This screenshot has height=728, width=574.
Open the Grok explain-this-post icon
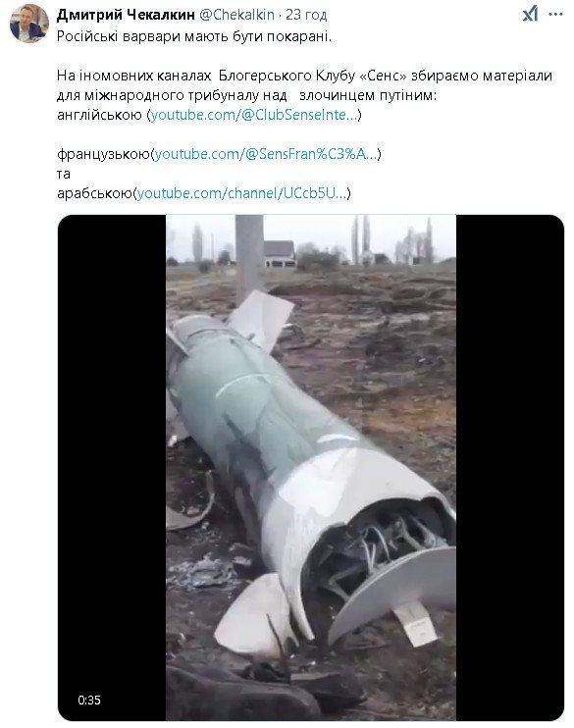(530, 14)
